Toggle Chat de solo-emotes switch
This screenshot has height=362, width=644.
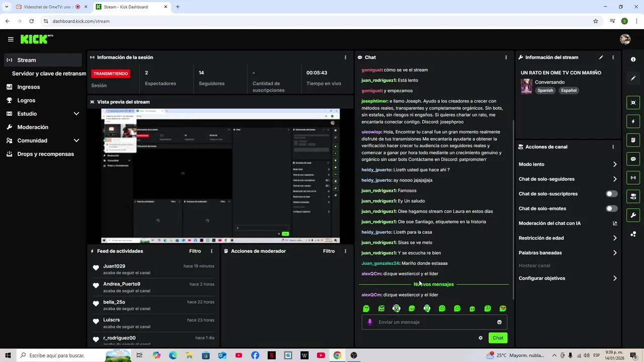click(x=611, y=208)
